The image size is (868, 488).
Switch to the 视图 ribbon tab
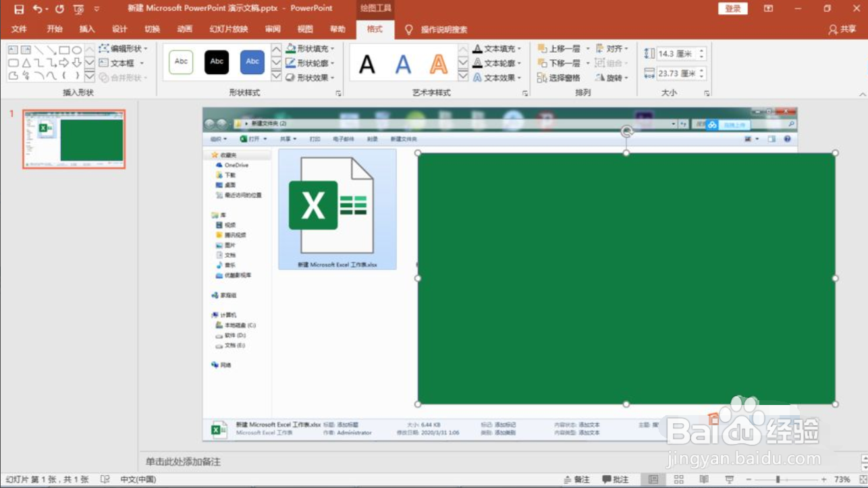coord(305,29)
